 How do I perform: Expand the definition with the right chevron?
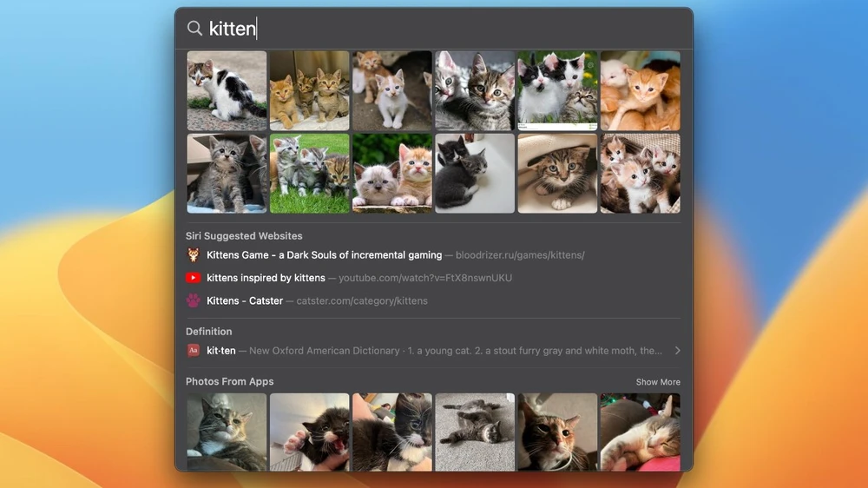(677, 351)
